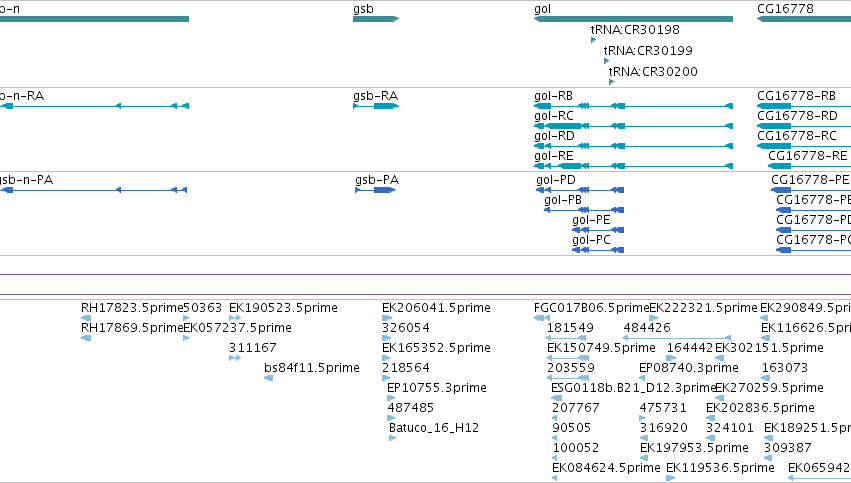Open transcript gol-RE

point(554,156)
